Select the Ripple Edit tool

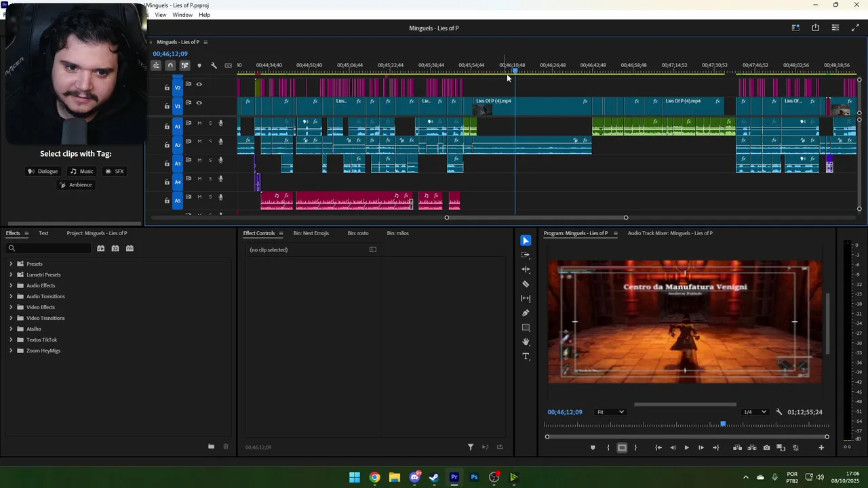pyautogui.click(x=526, y=270)
